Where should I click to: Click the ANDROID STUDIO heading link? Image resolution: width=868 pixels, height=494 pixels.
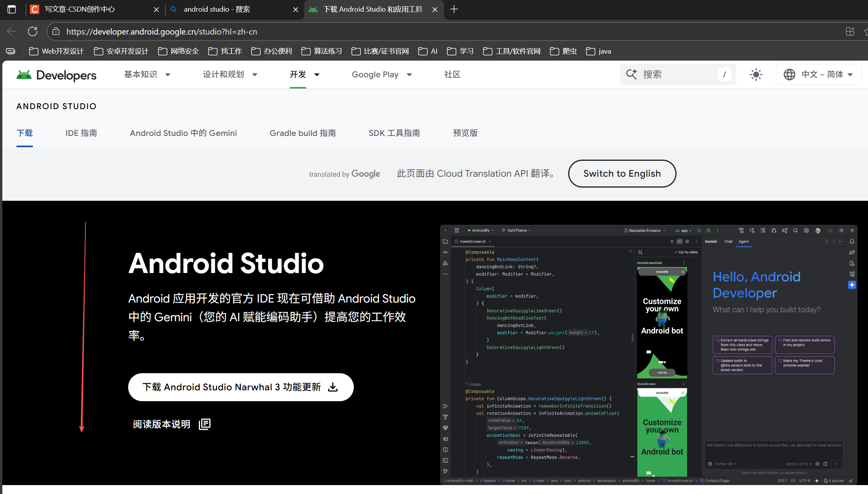coord(56,106)
